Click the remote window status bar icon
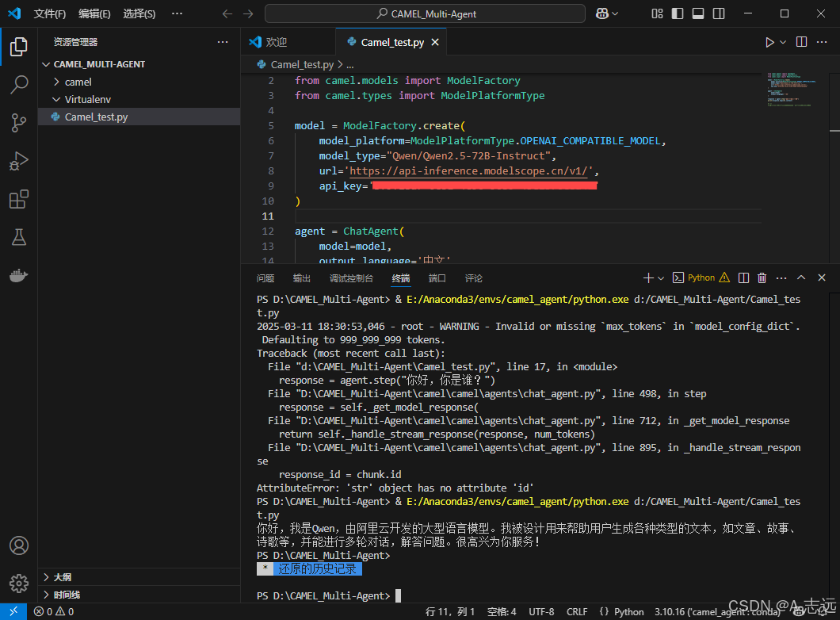The image size is (840, 620). (x=13, y=611)
